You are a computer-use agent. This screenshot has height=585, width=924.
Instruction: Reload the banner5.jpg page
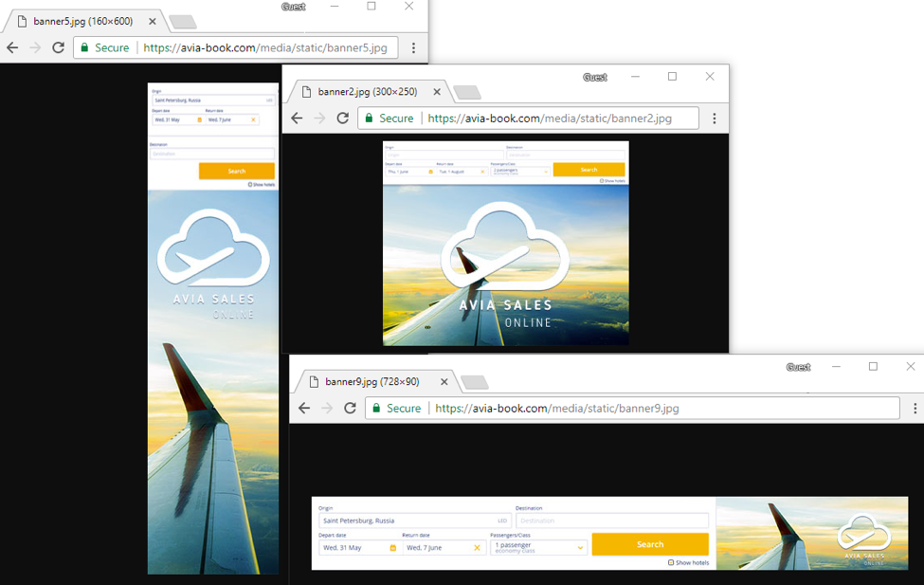point(58,47)
